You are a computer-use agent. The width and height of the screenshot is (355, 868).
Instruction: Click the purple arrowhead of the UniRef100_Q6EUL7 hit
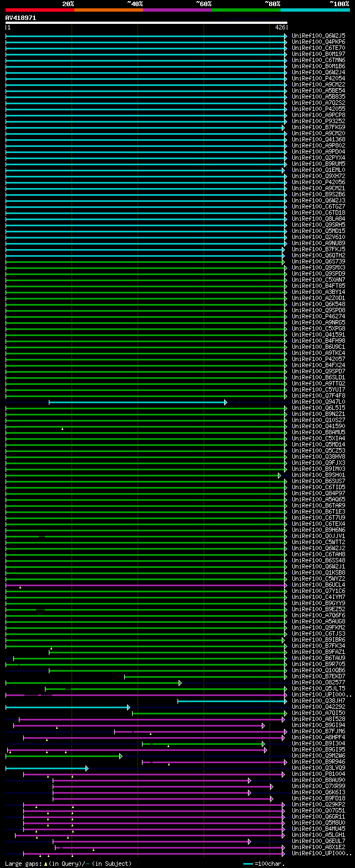[250, 841]
